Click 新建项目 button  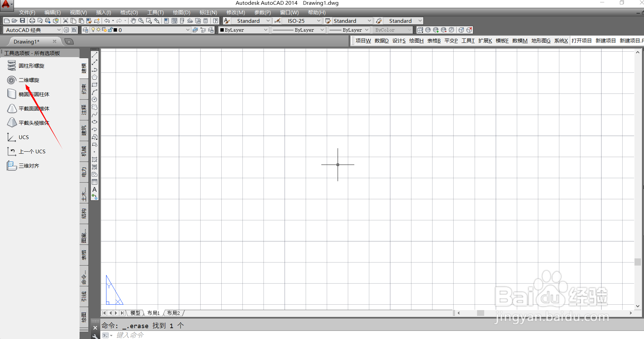pos(606,41)
